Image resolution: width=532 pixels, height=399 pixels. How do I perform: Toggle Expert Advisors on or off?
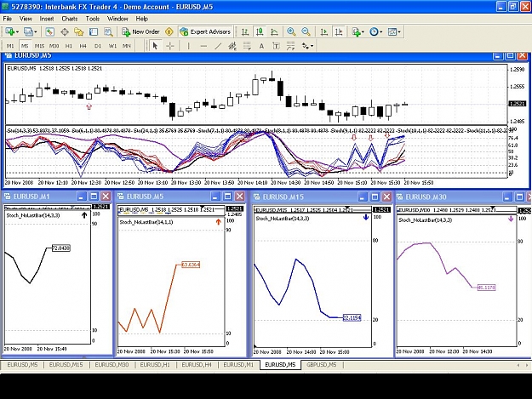coord(206,31)
